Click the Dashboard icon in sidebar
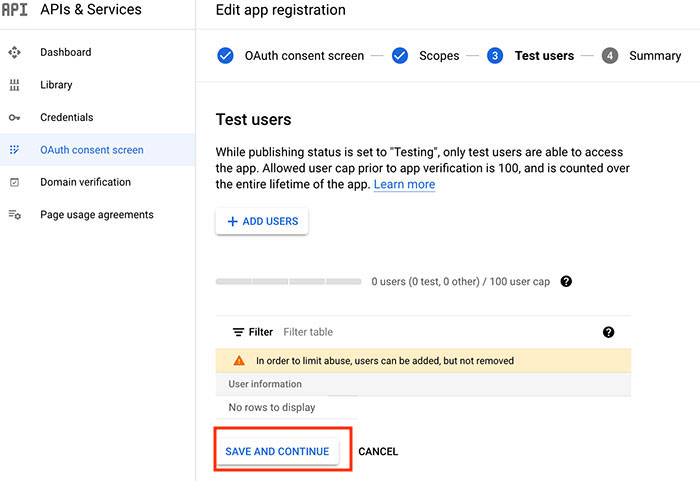 click(14, 52)
